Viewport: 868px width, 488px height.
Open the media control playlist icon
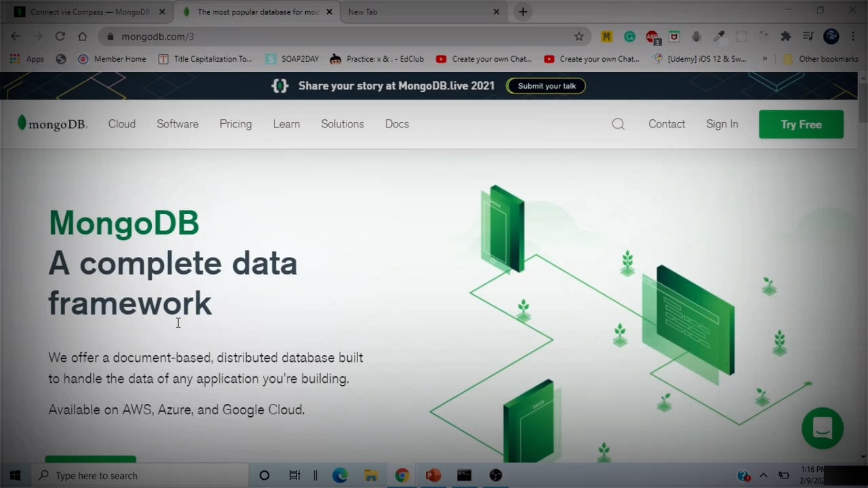click(x=808, y=37)
